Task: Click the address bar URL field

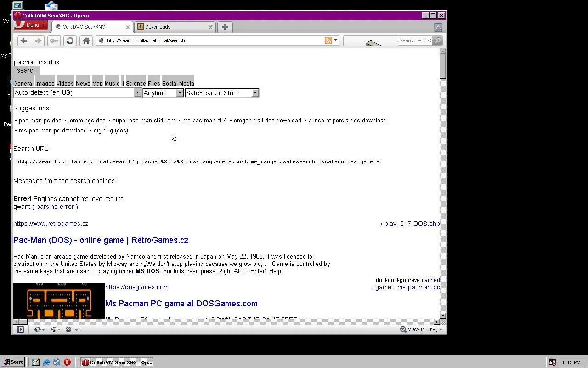Action: tap(214, 40)
